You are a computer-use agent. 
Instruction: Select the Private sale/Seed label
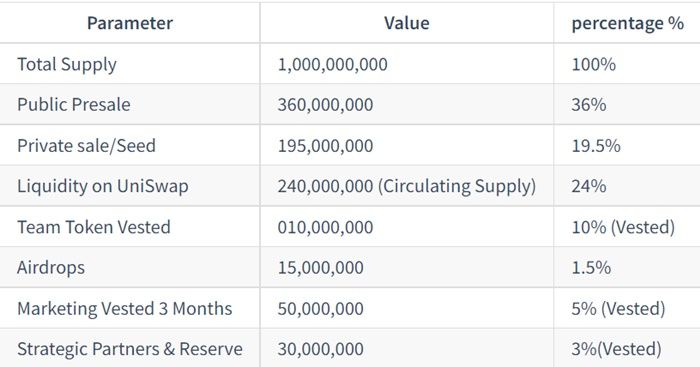coord(87,146)
